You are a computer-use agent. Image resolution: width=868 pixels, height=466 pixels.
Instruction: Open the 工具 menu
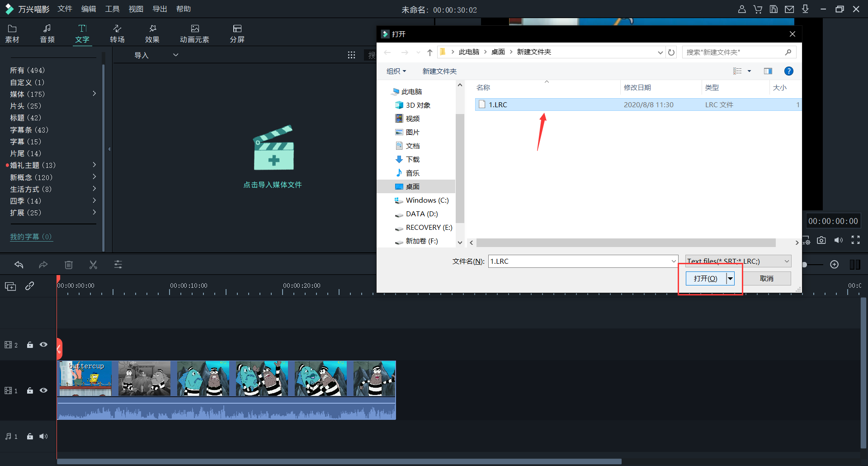coord(113,9)
